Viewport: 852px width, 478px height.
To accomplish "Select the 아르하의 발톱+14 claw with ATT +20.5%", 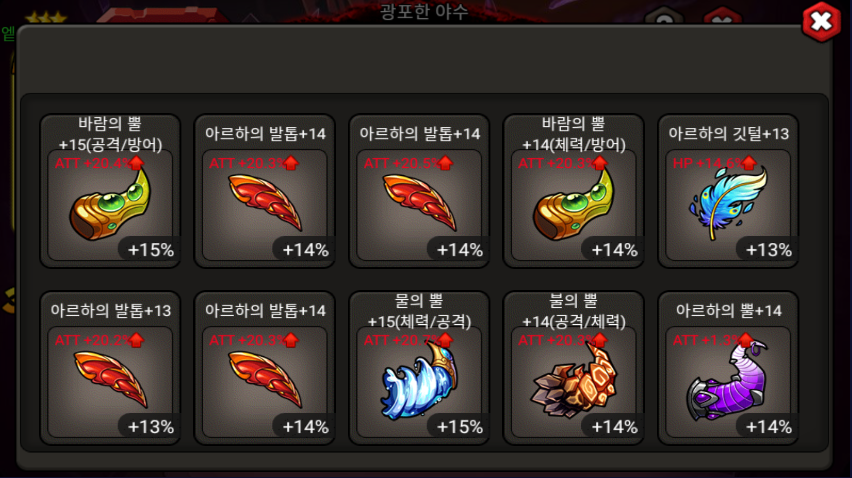I will pos(419,191).
